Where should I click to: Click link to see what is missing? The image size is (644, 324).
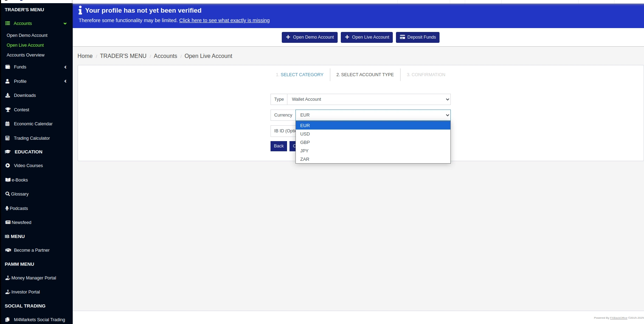point(224,20)
